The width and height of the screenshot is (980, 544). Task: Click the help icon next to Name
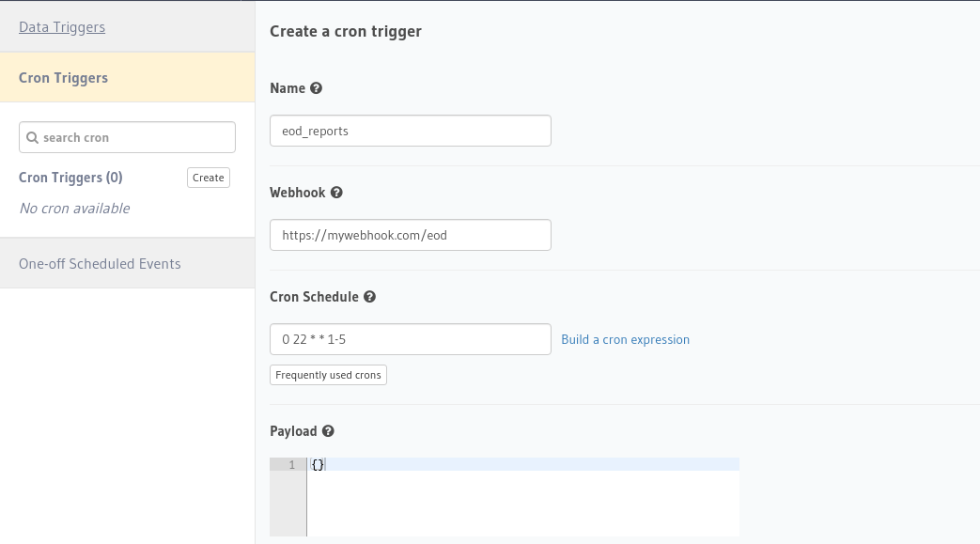click(x=317, y=88)
